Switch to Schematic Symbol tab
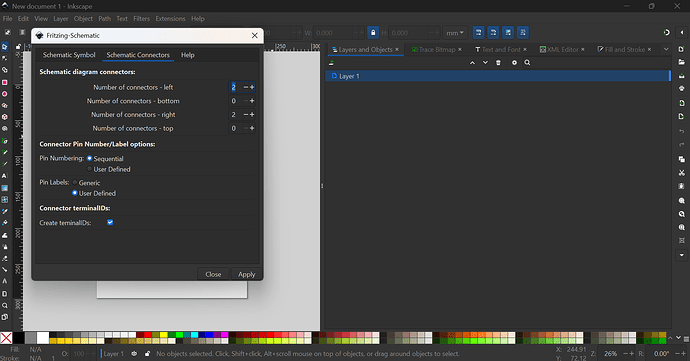Screen dimensions: 690x361 click(69, 55)
